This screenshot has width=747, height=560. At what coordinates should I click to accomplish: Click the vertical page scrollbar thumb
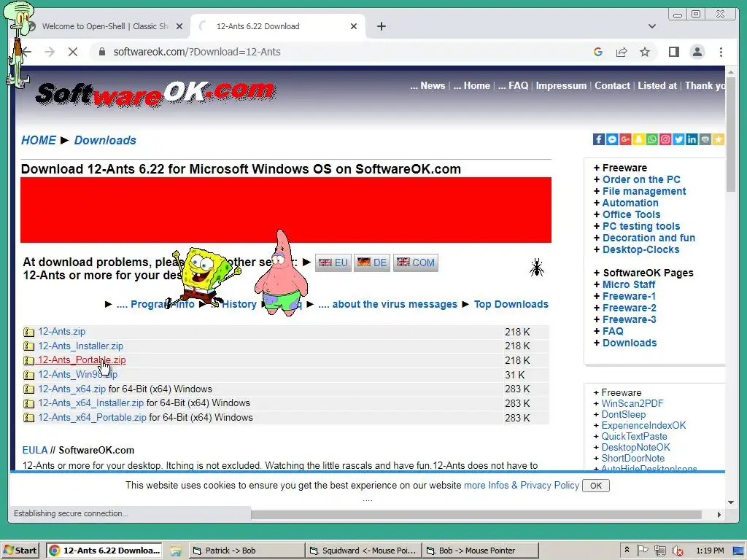(731, 135)
